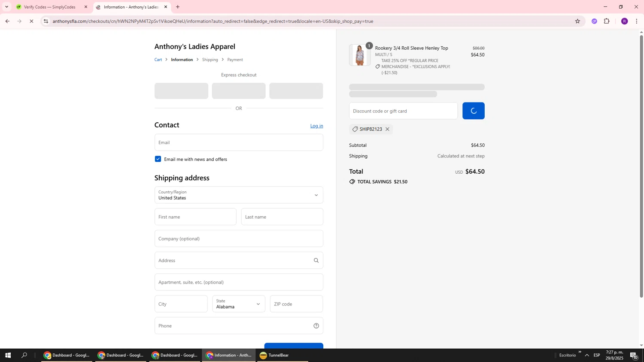
Task: Open phone number help tooltip icon
Action: point(316,326)
